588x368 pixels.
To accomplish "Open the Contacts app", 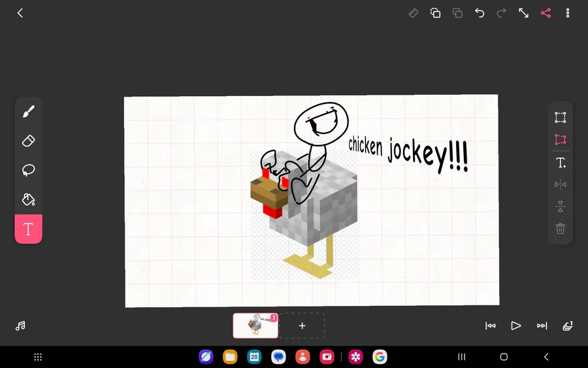I will coord(302,357).
